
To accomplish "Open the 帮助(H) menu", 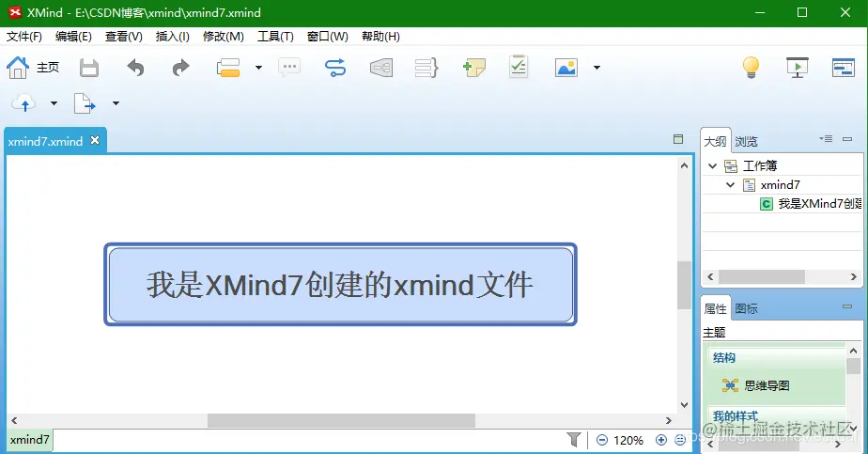I will click(380, 37).
